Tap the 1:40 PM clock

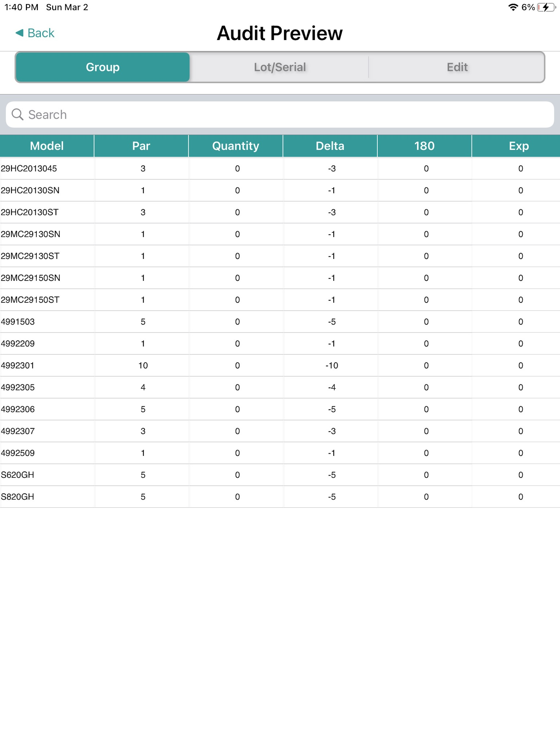(21, 7)
